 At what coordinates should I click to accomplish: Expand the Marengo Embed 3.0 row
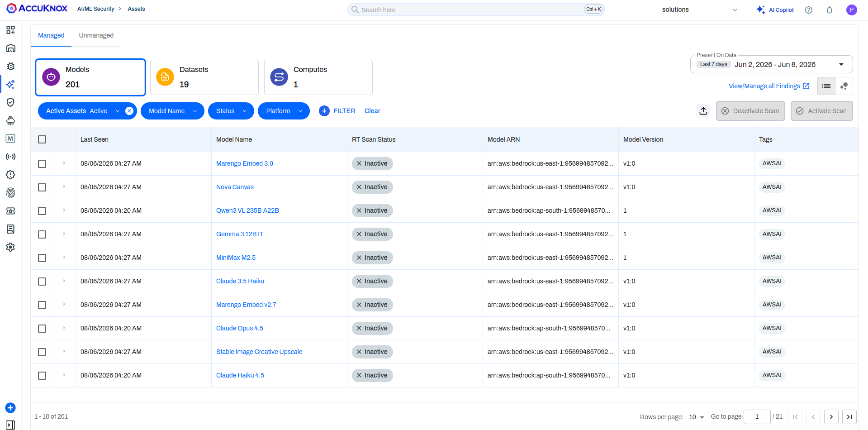tap(64, 163)
